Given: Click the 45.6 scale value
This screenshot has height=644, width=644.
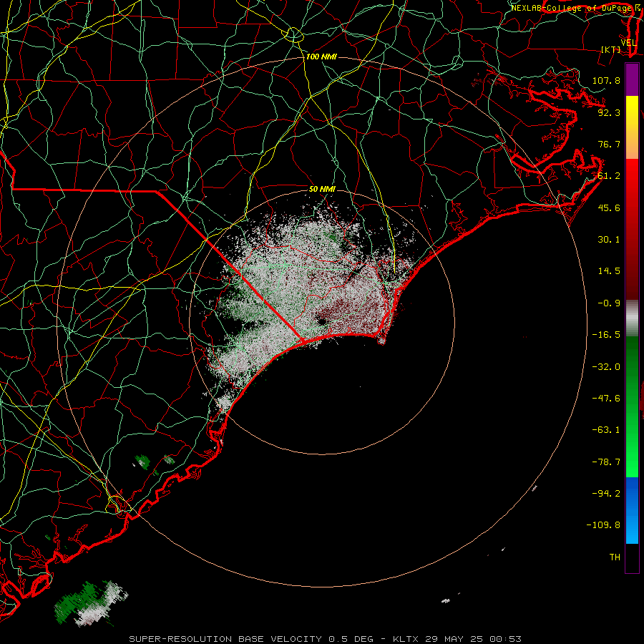Looking at the screenshot, I should (609, 208).
